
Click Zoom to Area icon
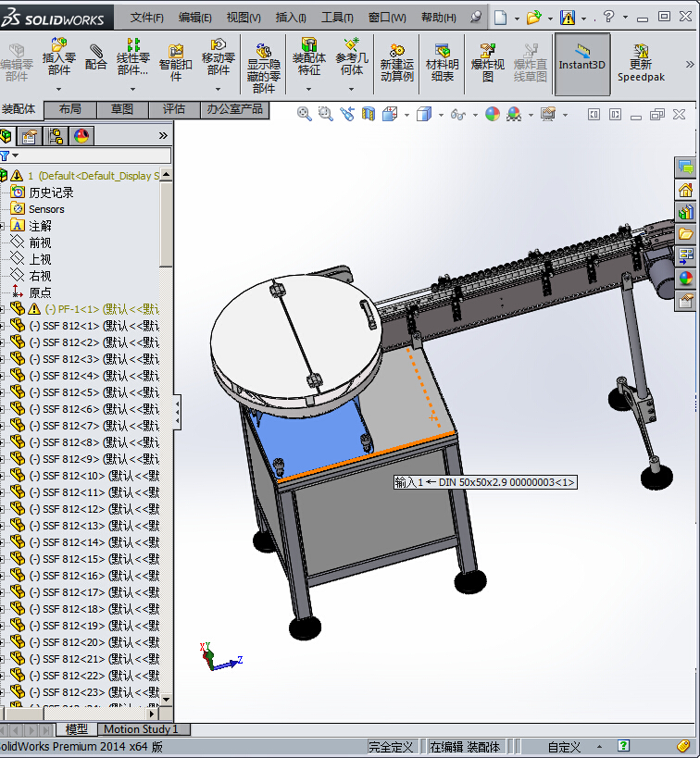tap(326, 114)
